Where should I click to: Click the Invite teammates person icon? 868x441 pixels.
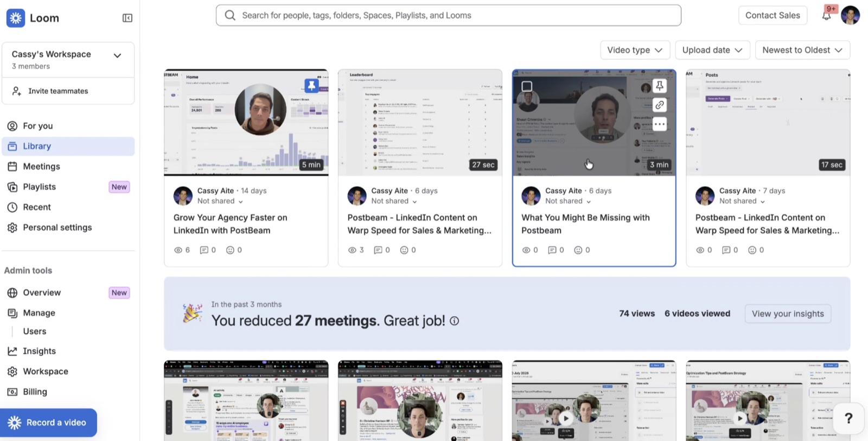(17, 91)
